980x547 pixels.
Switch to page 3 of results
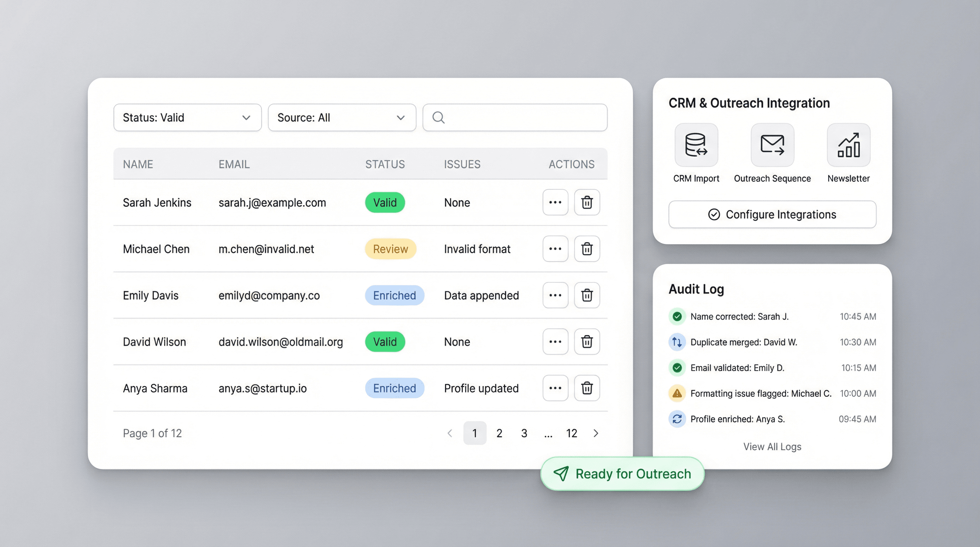(524, 433)
